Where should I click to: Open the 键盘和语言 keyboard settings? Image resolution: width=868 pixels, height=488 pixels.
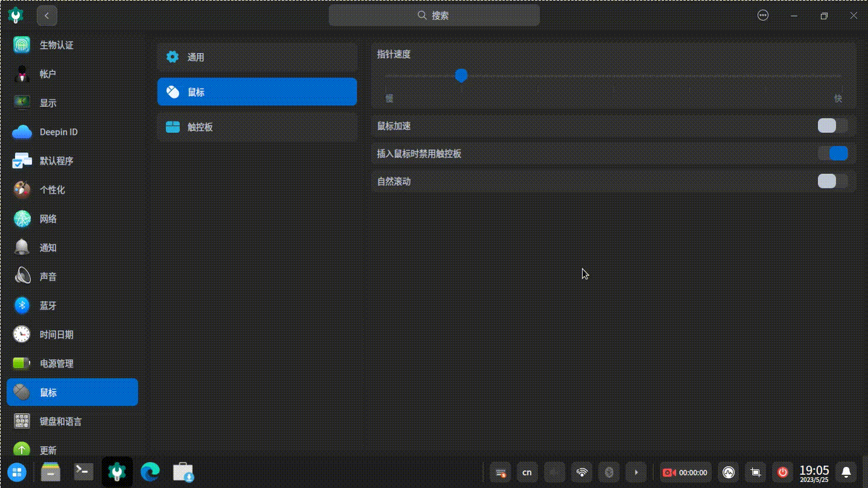[72, 422]
